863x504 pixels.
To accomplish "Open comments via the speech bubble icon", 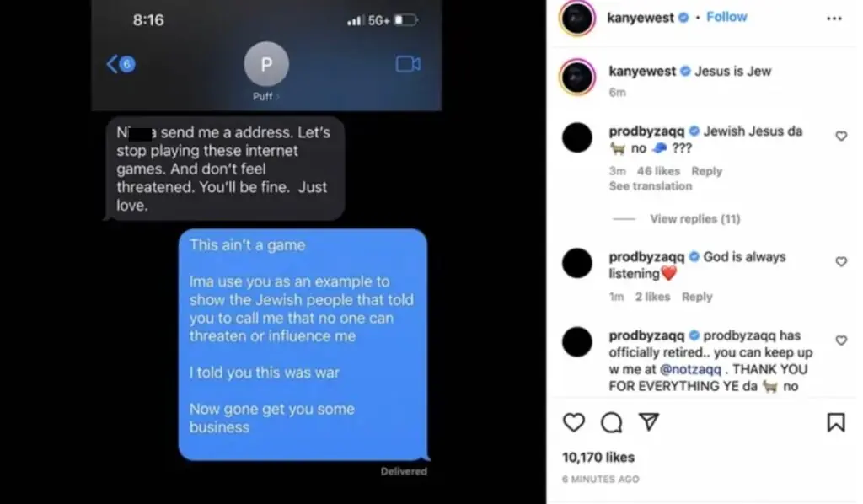I will click(x=612, y=422).
